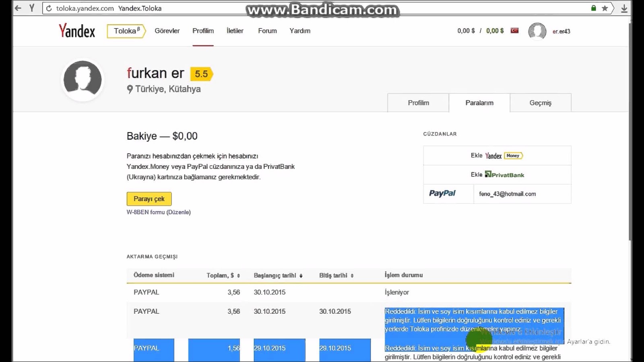Click the Yandex logo
644x362 pixels.
pos(77,31)
